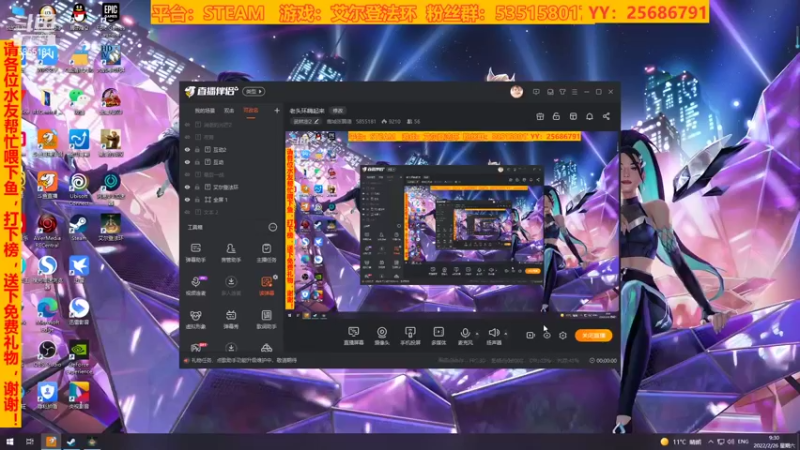Add a new scene with the plus button

(277, 110)
